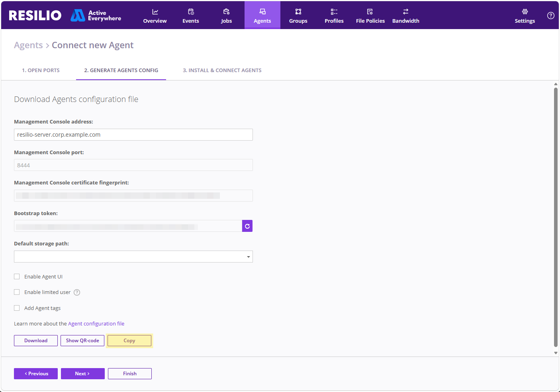The width and height of the screenshot is (560, 392).
Task: Click the scrollbar up arrow
Action: [556, 84]
